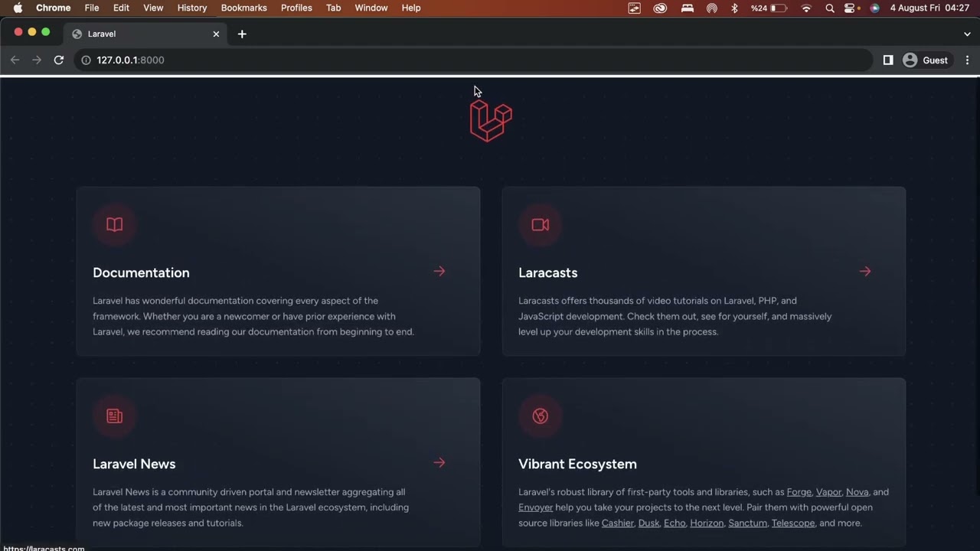Open the Help menu

click(411, 8)
